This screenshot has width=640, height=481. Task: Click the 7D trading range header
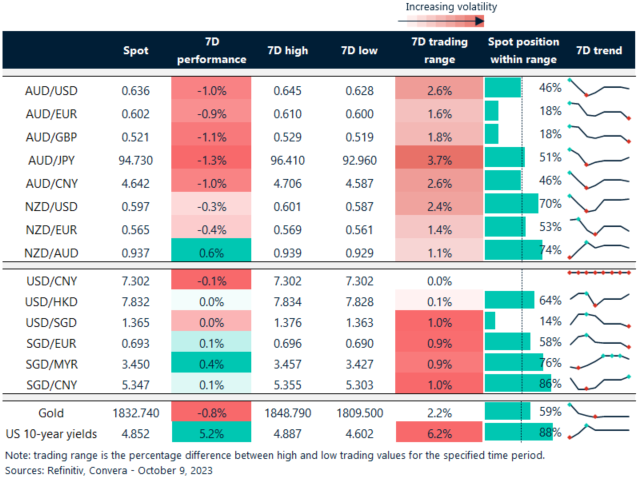click(439, 50)
